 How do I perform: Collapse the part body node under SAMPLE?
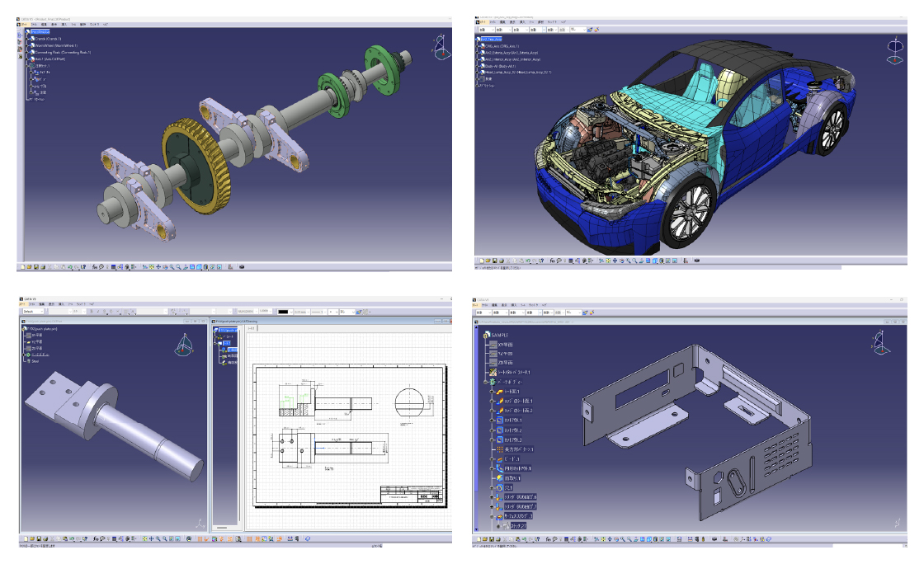pos(486,382)
